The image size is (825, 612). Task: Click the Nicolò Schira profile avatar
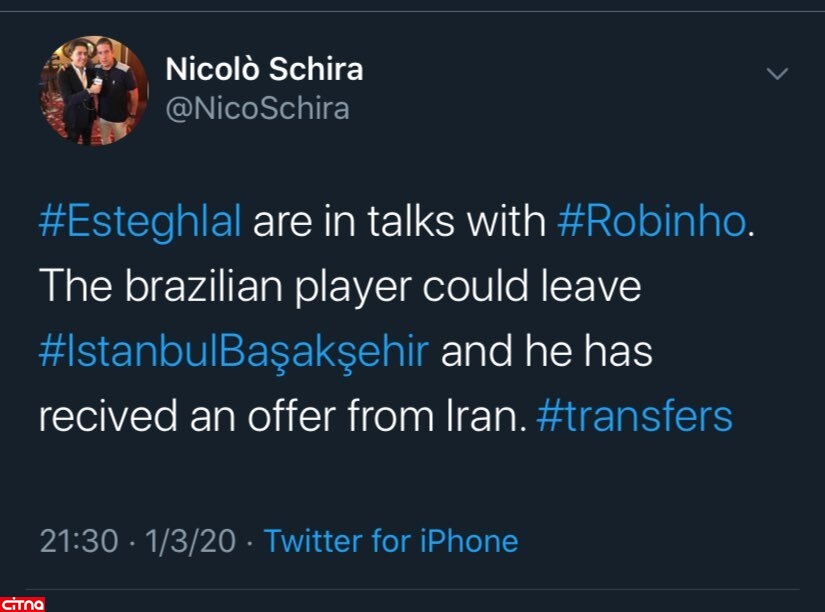(x=92, y=90)
